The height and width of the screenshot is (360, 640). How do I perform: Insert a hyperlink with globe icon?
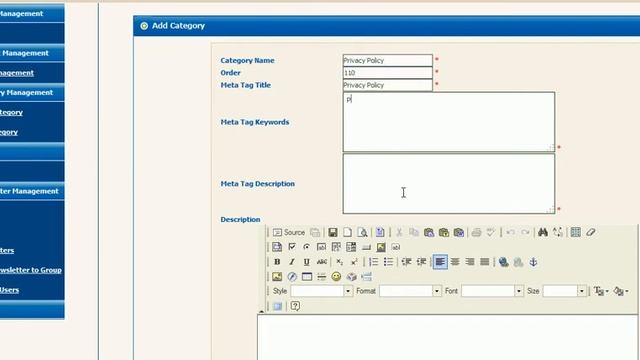(503, 262)
